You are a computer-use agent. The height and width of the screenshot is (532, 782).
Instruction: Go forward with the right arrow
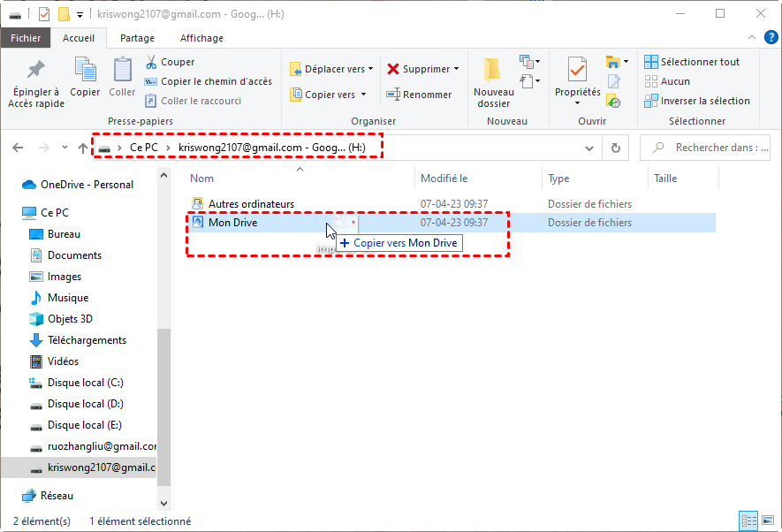[44, 148]
